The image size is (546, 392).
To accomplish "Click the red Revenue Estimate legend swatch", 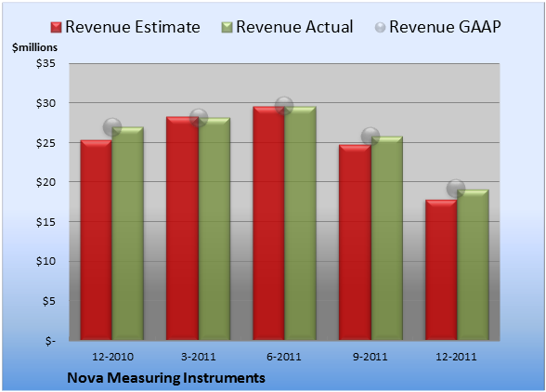I will [56, 28].
